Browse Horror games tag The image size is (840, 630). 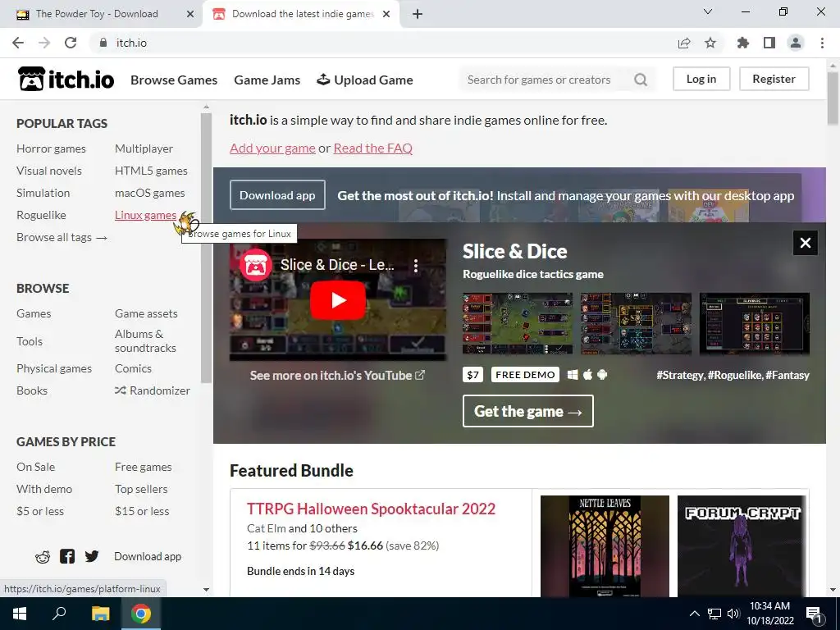(x=51, y=148)
